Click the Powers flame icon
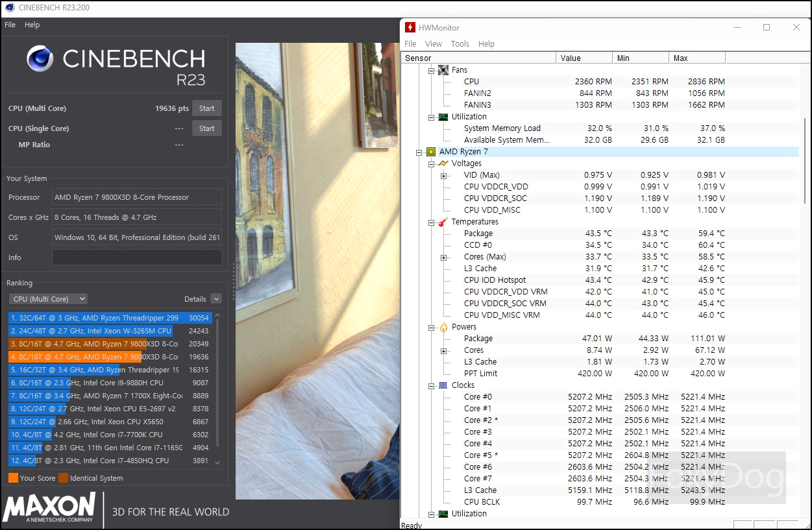Screen dimensions: 812x530 point(443,327)
